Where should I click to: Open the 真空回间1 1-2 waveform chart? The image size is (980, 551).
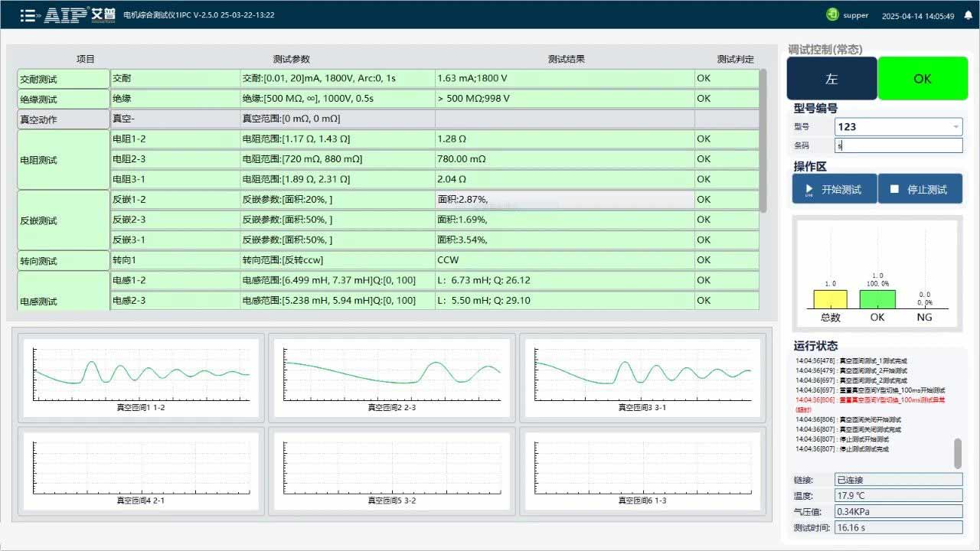point(140,377)
